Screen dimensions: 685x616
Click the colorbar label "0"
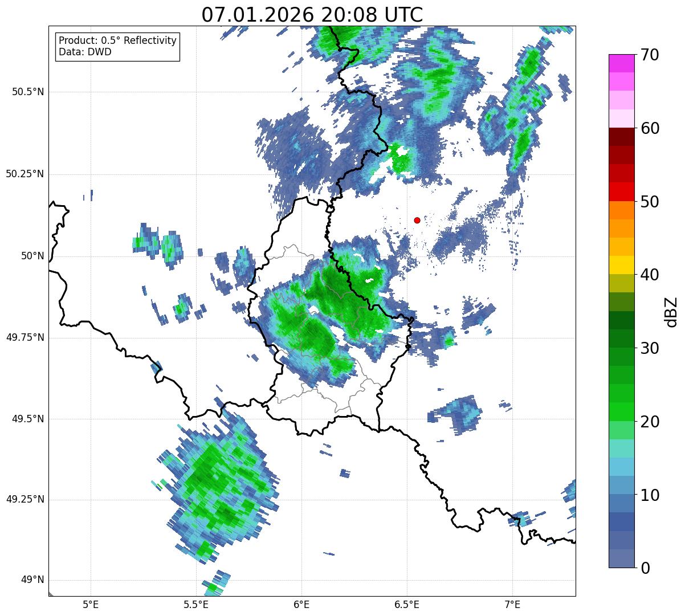point(646,568)
